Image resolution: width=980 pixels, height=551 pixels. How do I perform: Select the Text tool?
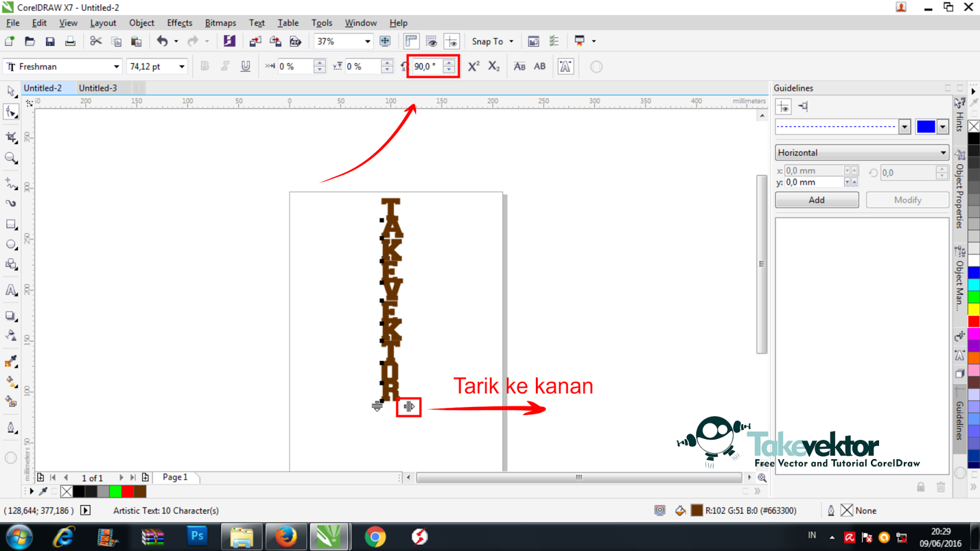(11, 291)
